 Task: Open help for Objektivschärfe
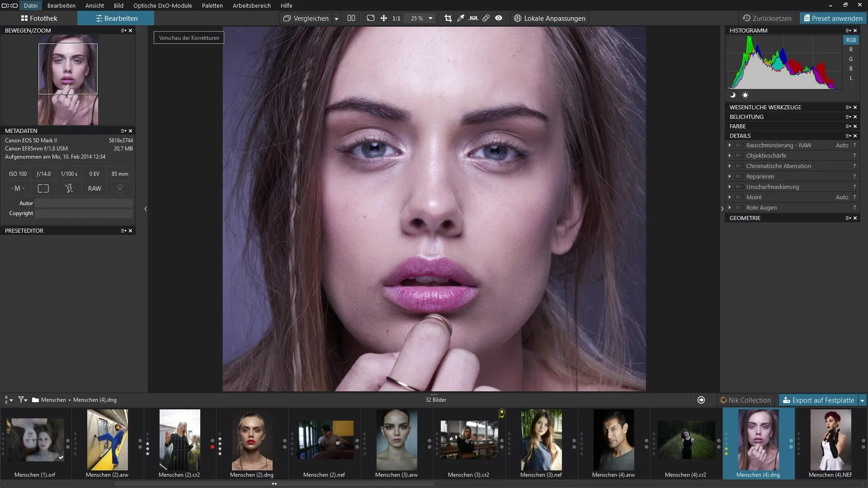click(854, 156)
